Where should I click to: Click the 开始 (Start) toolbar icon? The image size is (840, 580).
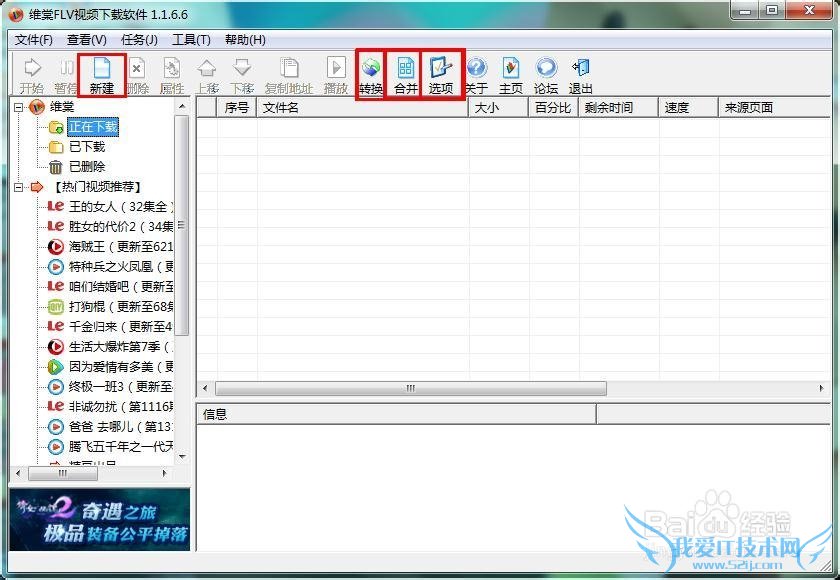[32, 76]
